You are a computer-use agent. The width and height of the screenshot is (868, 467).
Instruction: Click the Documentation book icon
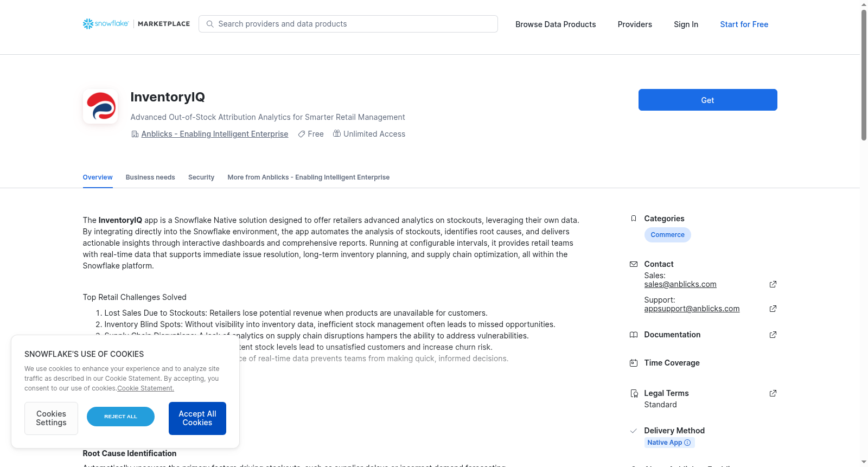(633, 335)
